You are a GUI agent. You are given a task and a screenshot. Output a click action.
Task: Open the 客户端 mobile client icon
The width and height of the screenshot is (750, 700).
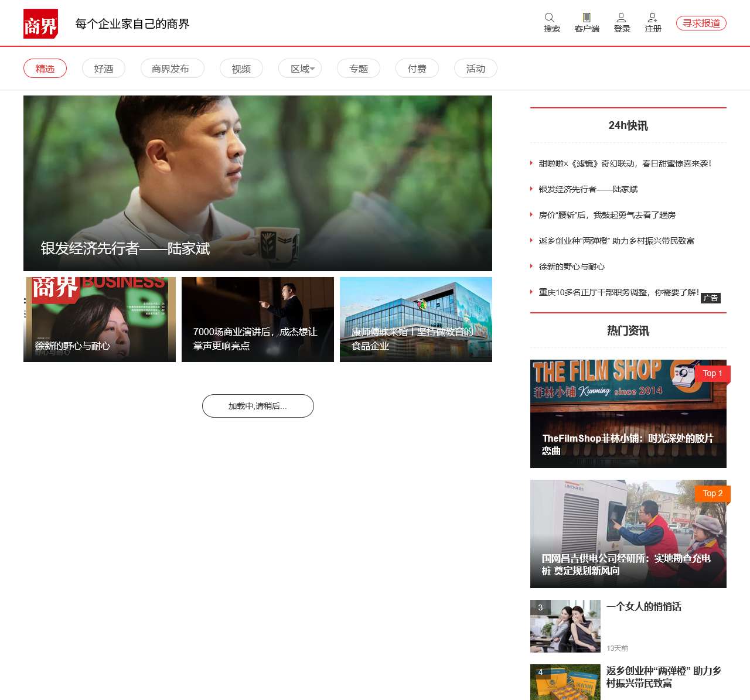[587, 18]
